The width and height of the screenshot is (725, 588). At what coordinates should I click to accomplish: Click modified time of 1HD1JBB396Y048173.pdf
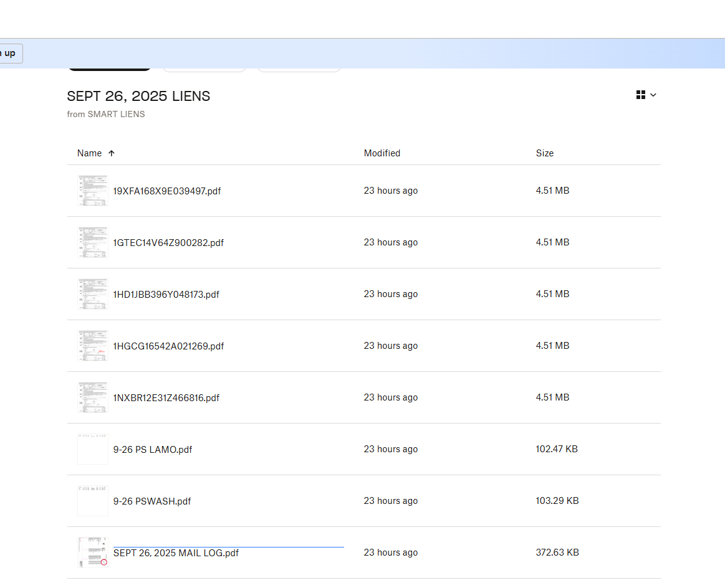pos(391,294)
